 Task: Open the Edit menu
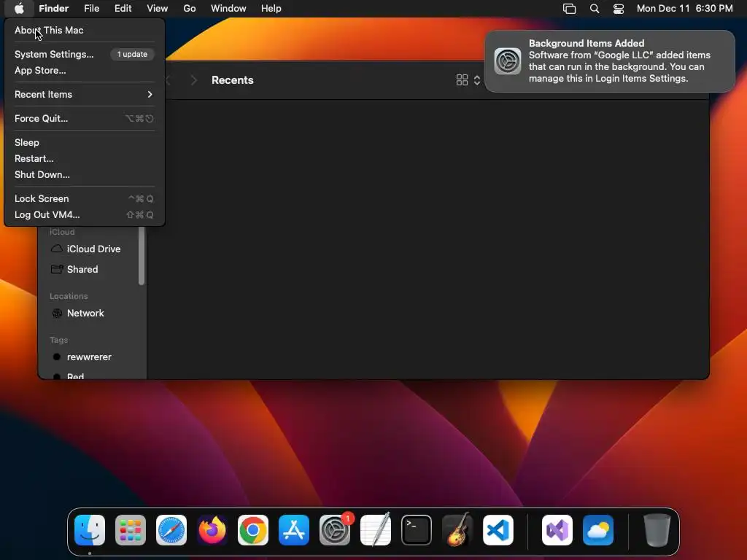pos(123,9)
